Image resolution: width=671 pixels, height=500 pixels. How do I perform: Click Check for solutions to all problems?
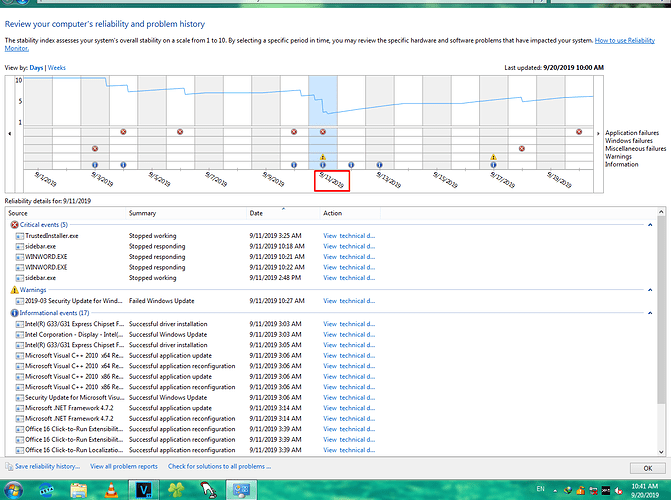[219, 466]
